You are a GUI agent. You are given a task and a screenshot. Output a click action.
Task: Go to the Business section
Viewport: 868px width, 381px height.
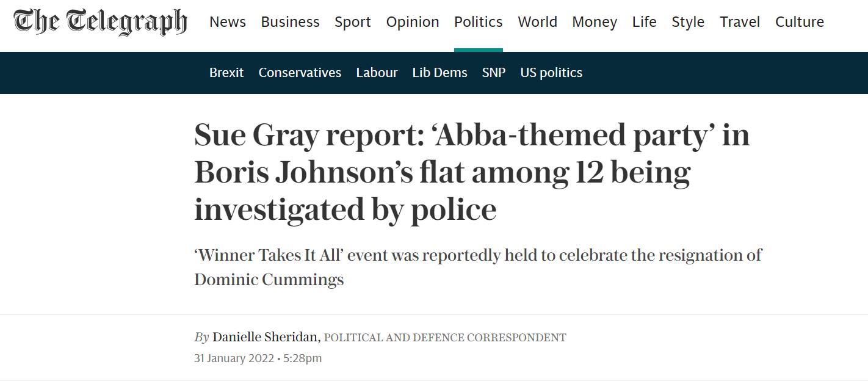(x=290, y=22)
